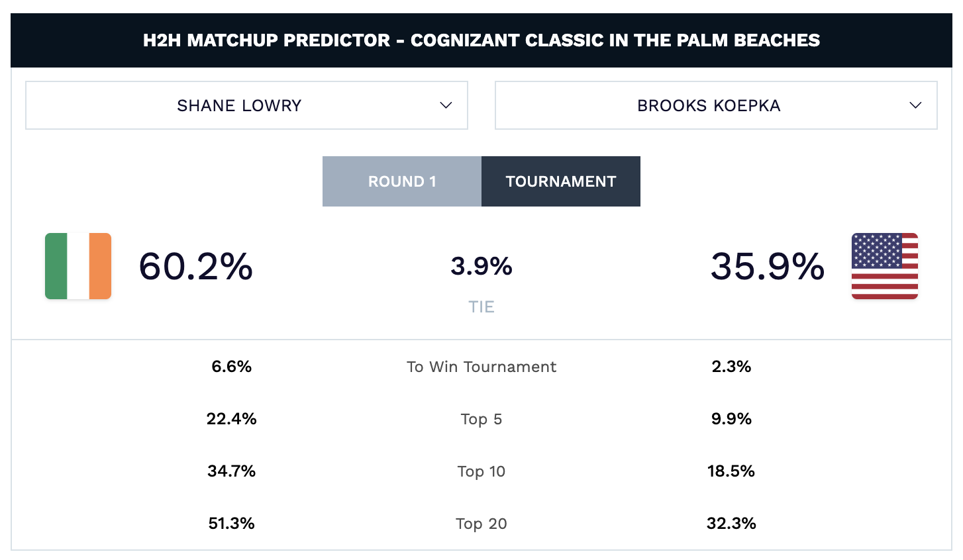Click the TIE label under the percentage

point(481,306)
